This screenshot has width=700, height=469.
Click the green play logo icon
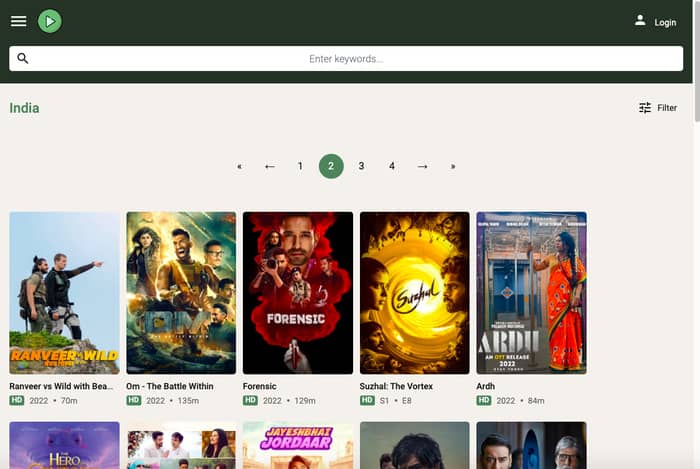click(50, 21)
